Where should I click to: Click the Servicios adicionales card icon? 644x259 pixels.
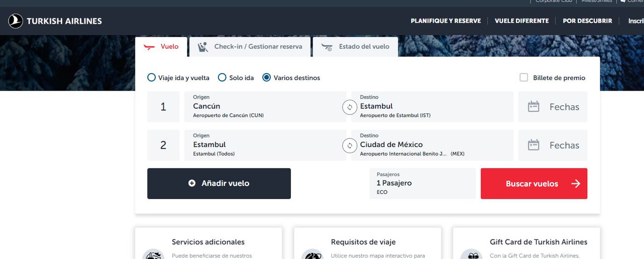[x=153, y=254]
